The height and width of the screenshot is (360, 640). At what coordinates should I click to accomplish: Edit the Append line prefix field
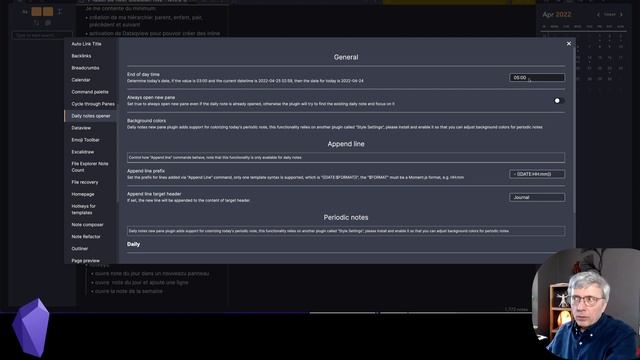(537, 174)
